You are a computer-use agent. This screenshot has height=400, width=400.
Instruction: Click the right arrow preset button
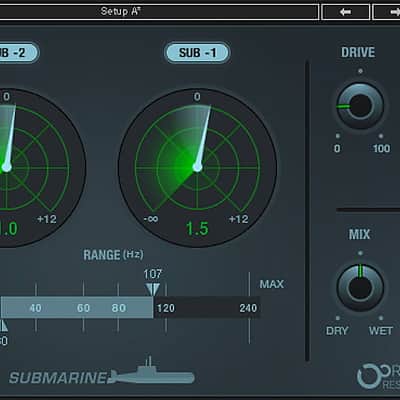(x=387, y=12)
